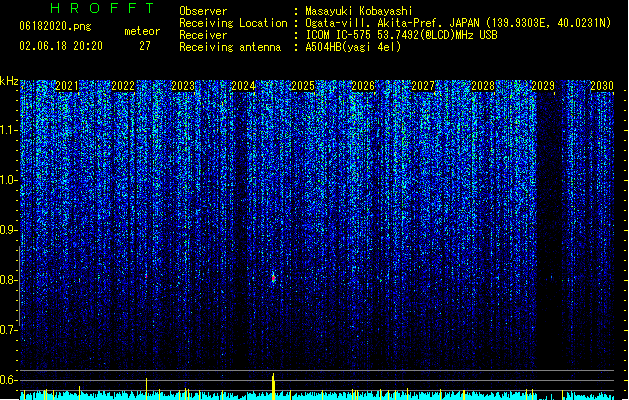Image resolution: width=629 pixels, height=400 pixels.
Task: Click the red meteor echo near 2024
Action: coord(273,278)
